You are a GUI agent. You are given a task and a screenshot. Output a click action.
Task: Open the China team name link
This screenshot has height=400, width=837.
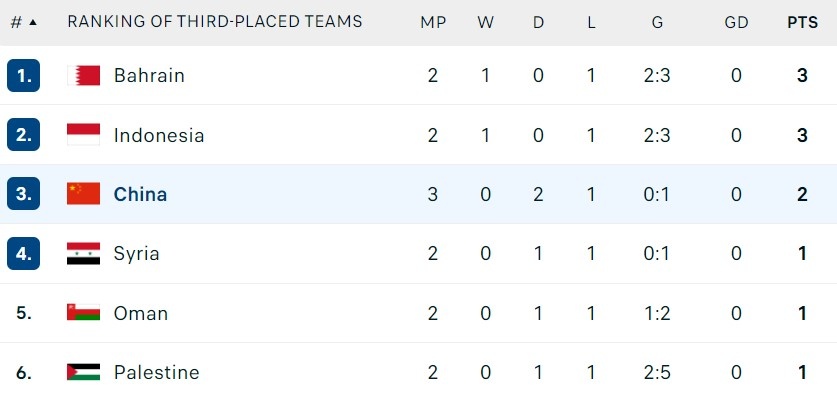[x=140, y=194]
